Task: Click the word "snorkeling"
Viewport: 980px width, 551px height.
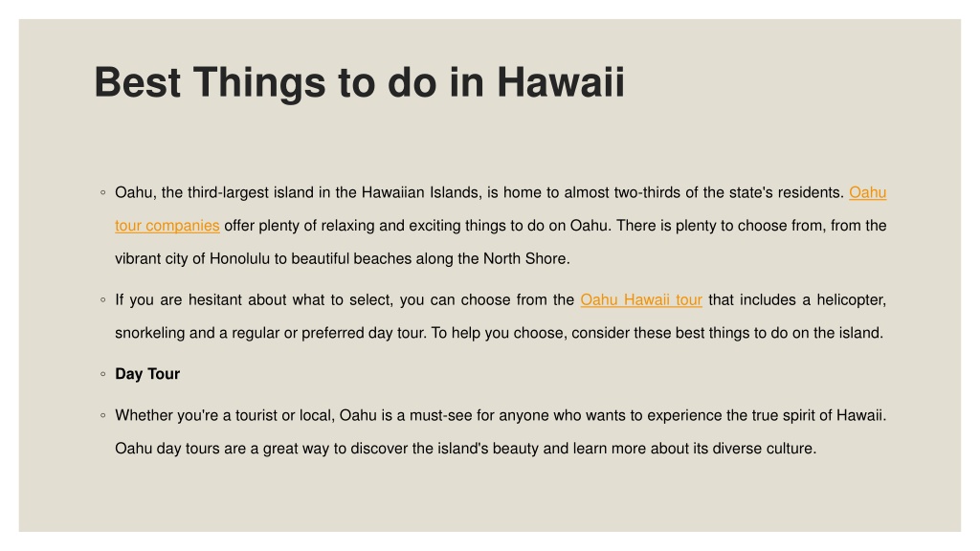Action: pos(150,333)
